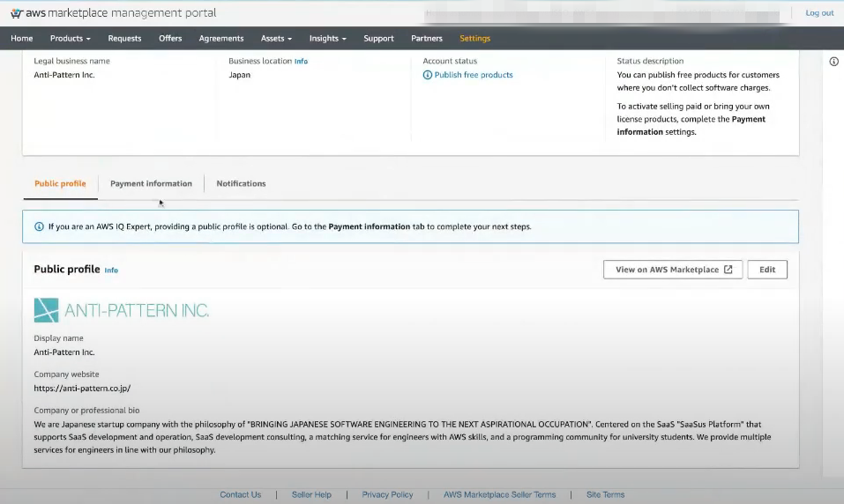844x504 pixels.
Task: Click the https://anti-pattern.co.jp/ website text
Action: 82,388
